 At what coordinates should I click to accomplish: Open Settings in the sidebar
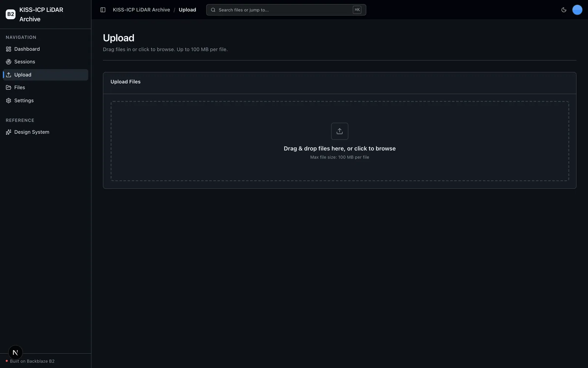tap(46, 100)
